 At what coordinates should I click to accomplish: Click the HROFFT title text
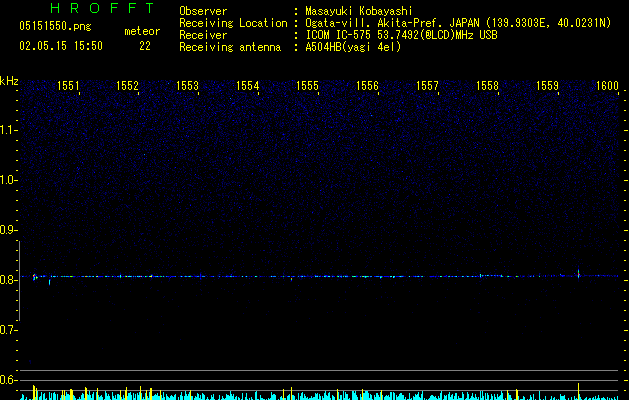coord(102,8)
